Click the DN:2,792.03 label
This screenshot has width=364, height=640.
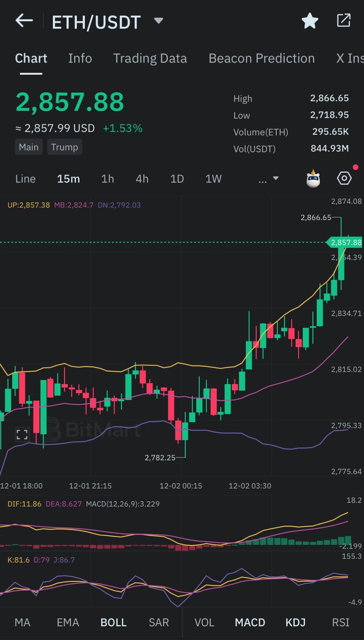pyautogui.click(x=118, y=205)
